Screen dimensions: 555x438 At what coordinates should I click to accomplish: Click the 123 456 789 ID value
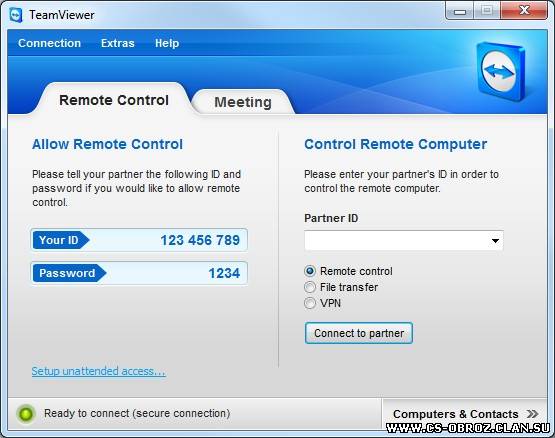click(x=200, y=240)
